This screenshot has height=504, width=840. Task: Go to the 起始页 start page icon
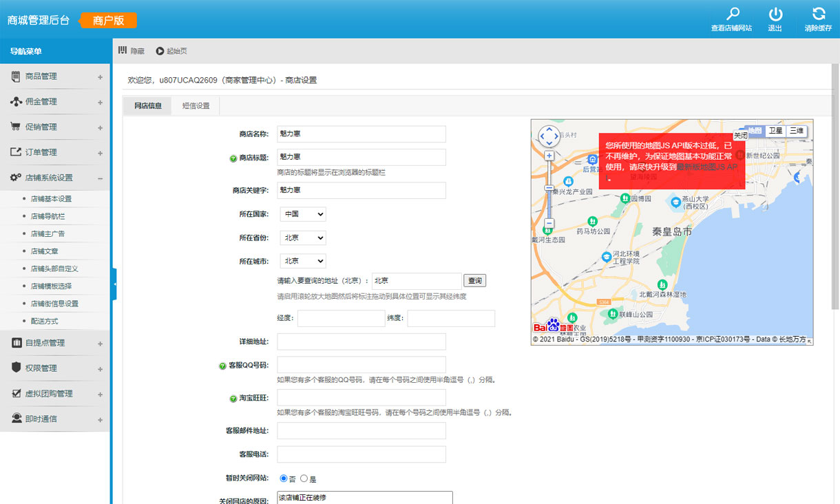pyautogui.click(x=160, y=51)
